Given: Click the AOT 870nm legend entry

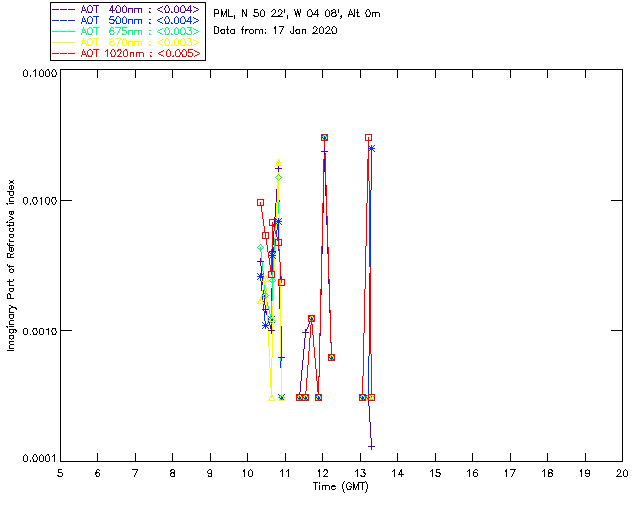Looking at the screenshot, I should [x=127, y=42].
